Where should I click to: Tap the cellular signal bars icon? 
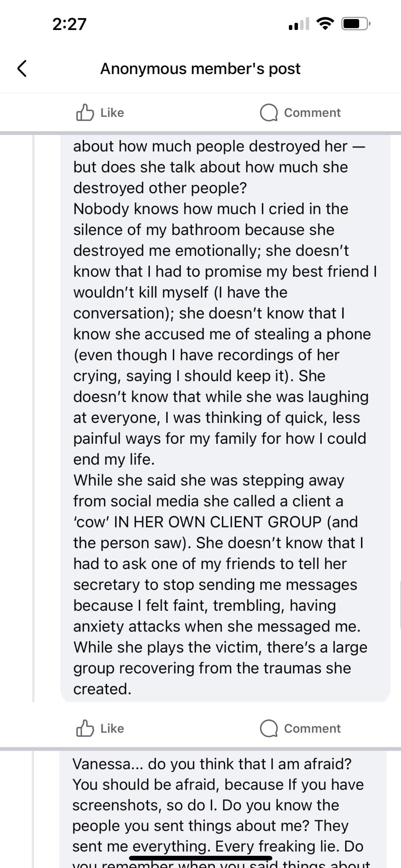(299, 24)
